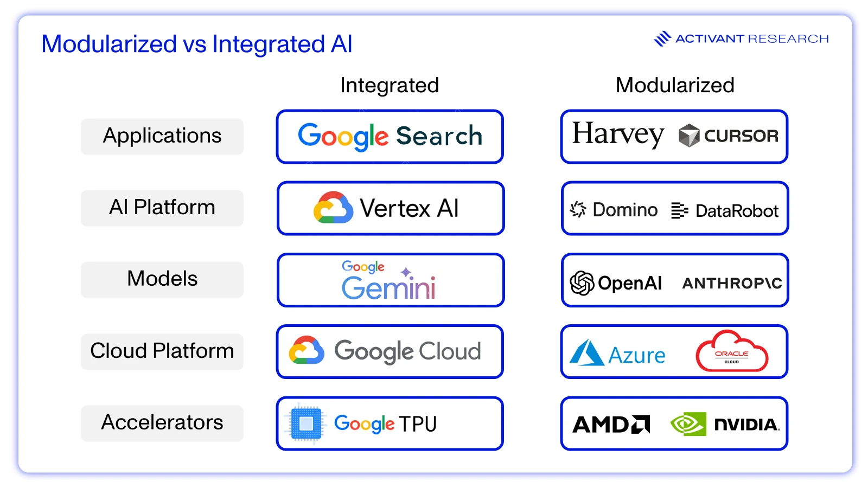Click the DataRobot logo
The height and width of the screenshot is (488, 868).
click(x=725, y=210)
